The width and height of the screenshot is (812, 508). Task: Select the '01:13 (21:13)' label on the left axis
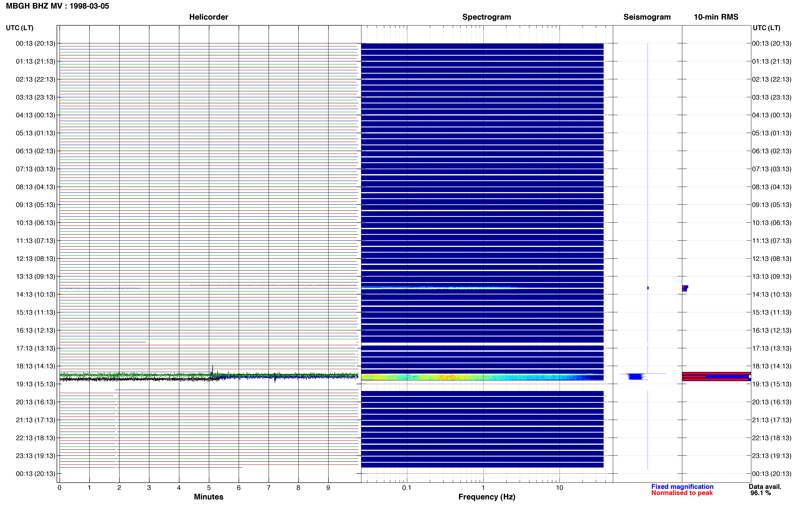pyautogui.click(x=36, y=61)
